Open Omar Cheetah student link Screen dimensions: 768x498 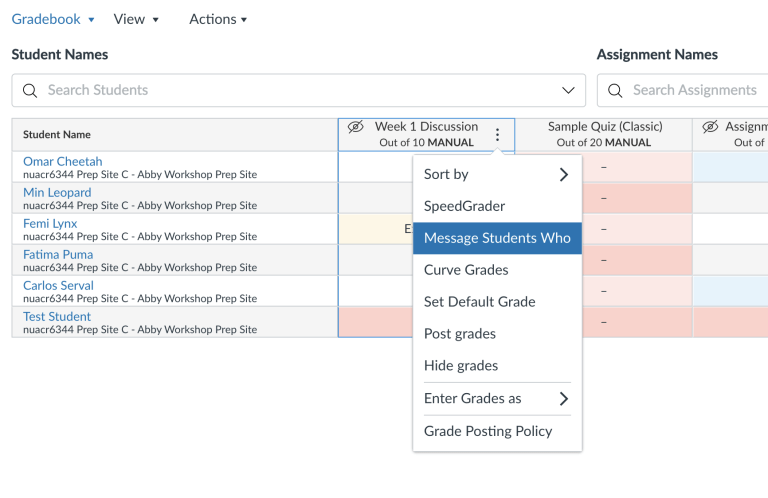point(63,162)
